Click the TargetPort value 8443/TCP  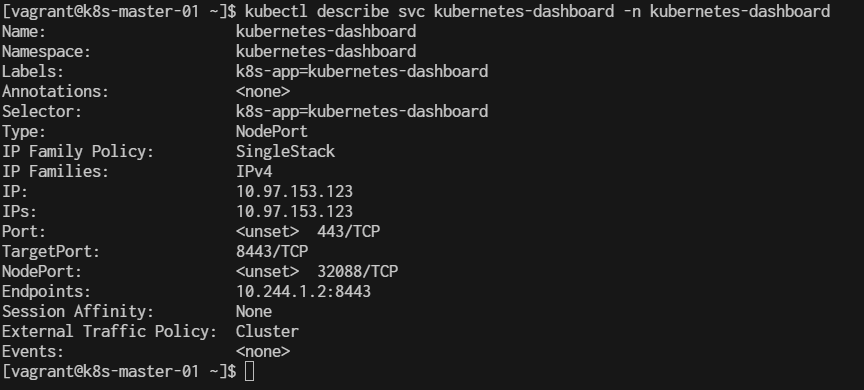pos(272,252)
